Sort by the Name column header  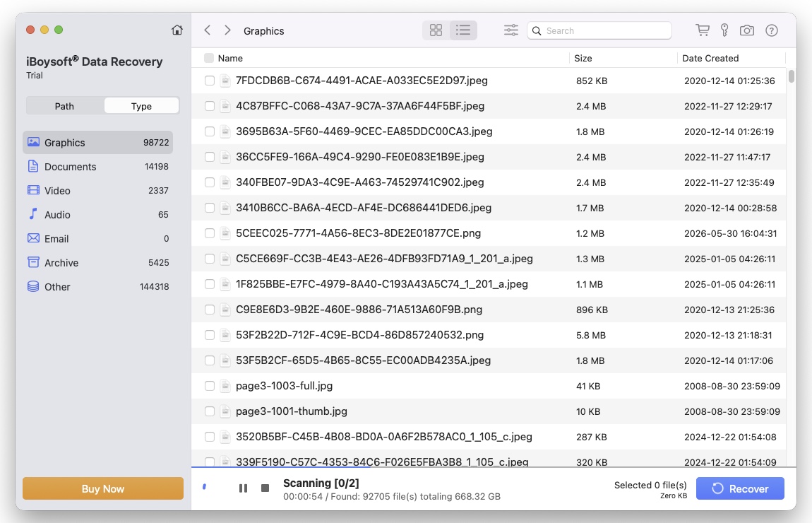pyautogui.click(x=230, y=58)
